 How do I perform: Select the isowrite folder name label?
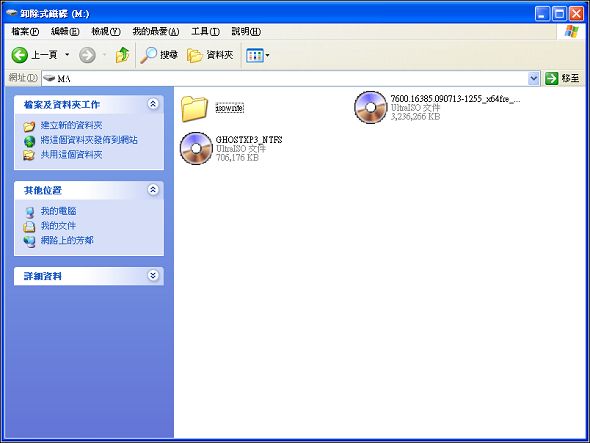click(230, 108)
